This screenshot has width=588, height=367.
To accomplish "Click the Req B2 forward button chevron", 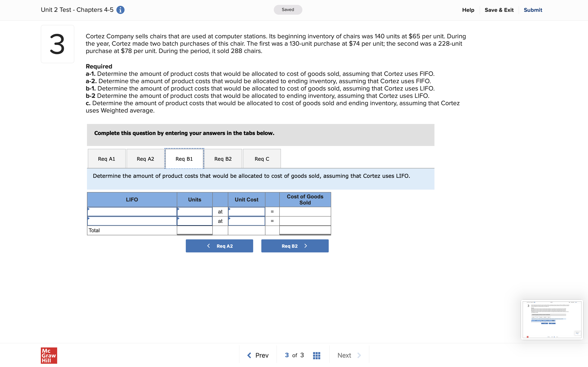I will [306, 246].
